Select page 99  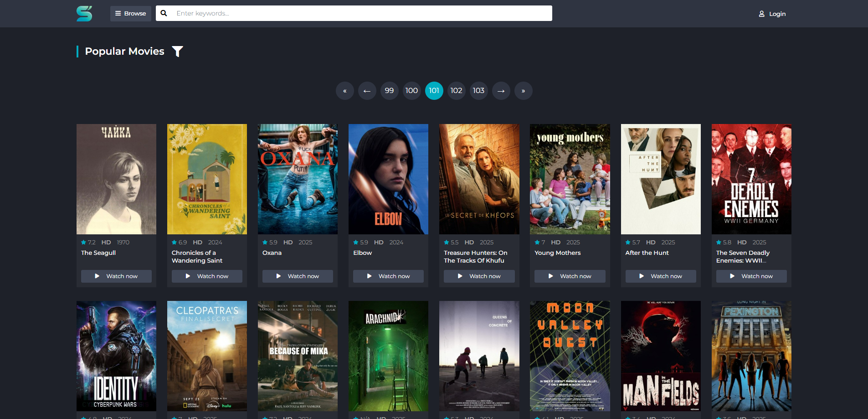[x=390, y=91]
